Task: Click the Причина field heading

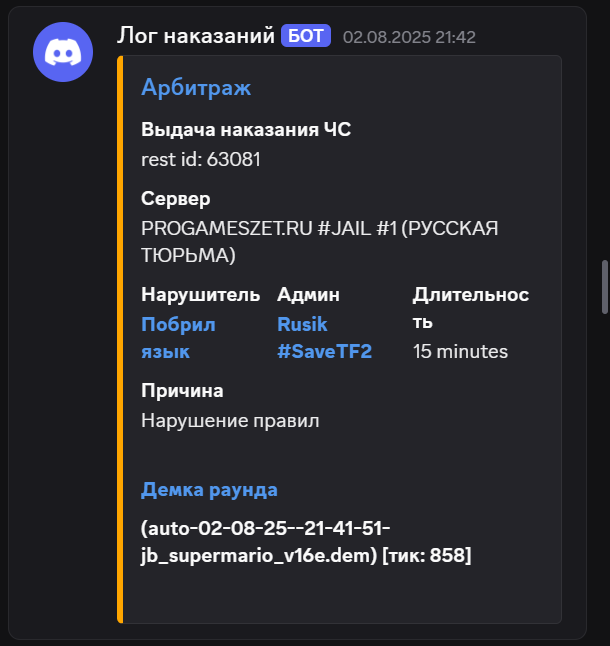Action: click(x=182, y=391)
